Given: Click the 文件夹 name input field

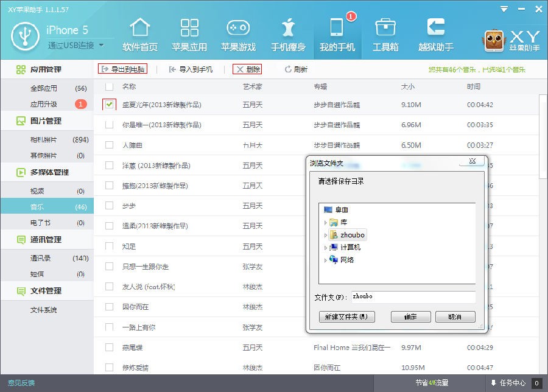Looking at the screenshot, I should pos(413,297).
